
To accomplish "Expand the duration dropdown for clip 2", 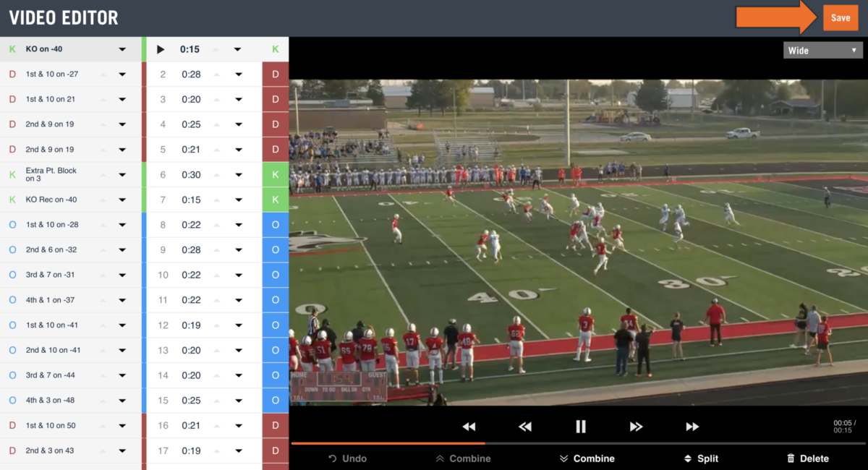I will 237,74.
